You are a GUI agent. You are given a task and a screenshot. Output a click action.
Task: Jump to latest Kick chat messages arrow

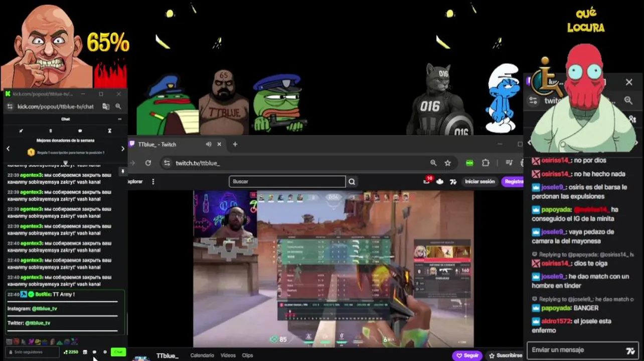[122, 171]
